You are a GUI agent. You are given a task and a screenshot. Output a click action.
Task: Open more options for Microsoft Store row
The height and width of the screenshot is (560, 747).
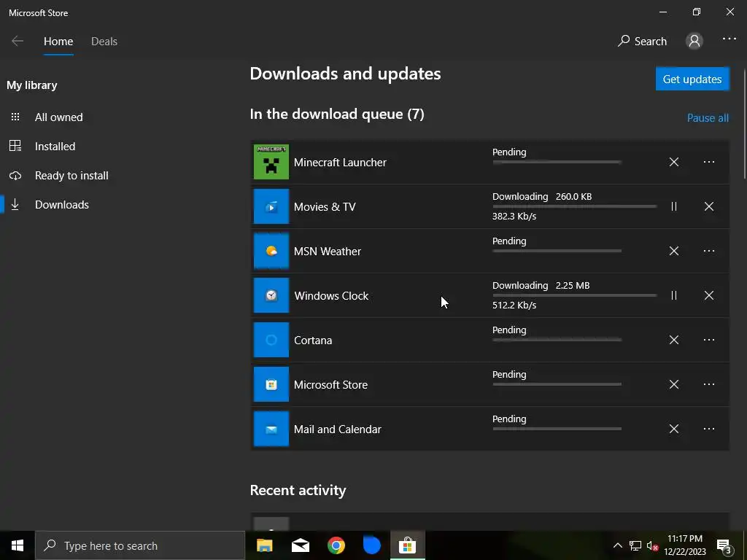coord(709,384)
